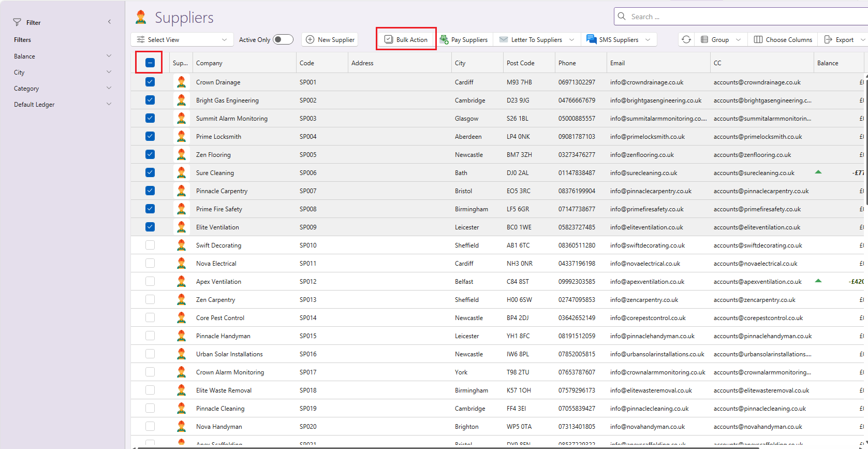Click the SMS Suppliers chat icon
The width and height of the screenshot is (868, 449).
click(591, 39)
